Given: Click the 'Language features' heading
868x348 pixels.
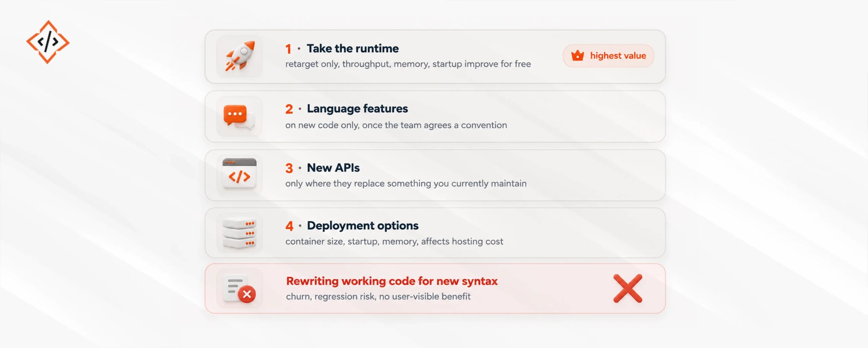Looking at the screenshot, I should coord(357,109).
